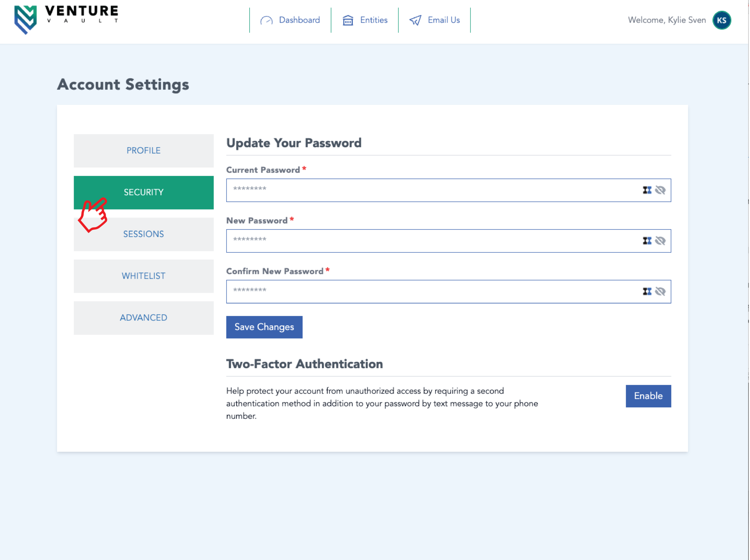Focus the Current Password field

(430, 190)
